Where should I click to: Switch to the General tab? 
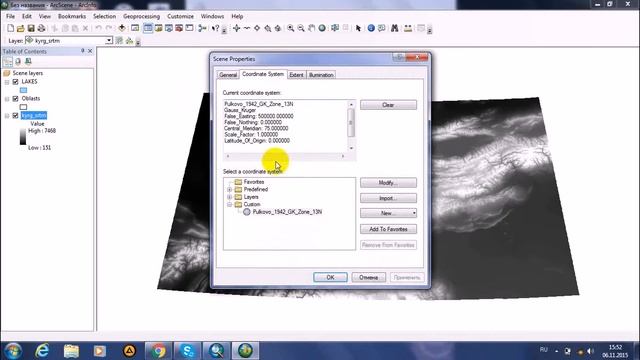pos(228,75)
